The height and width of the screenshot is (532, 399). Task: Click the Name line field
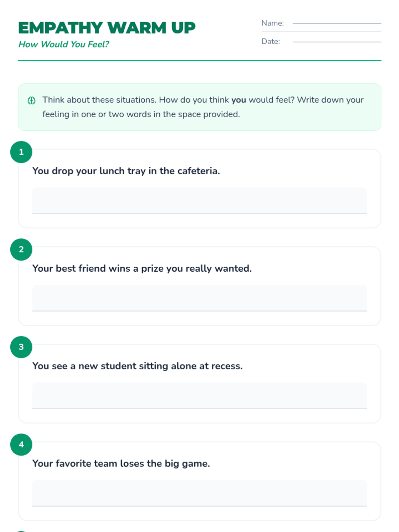(337, 23)
